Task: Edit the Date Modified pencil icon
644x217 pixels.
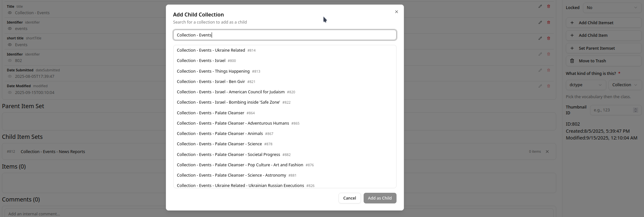Action: tap(540, 86)
